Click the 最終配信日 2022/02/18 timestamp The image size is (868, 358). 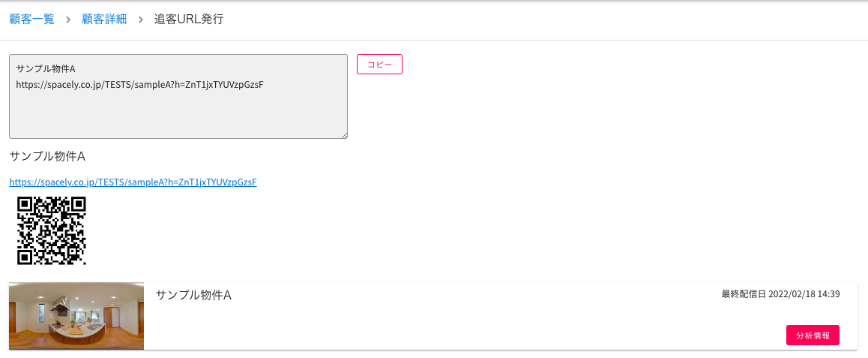pos(781,293)
